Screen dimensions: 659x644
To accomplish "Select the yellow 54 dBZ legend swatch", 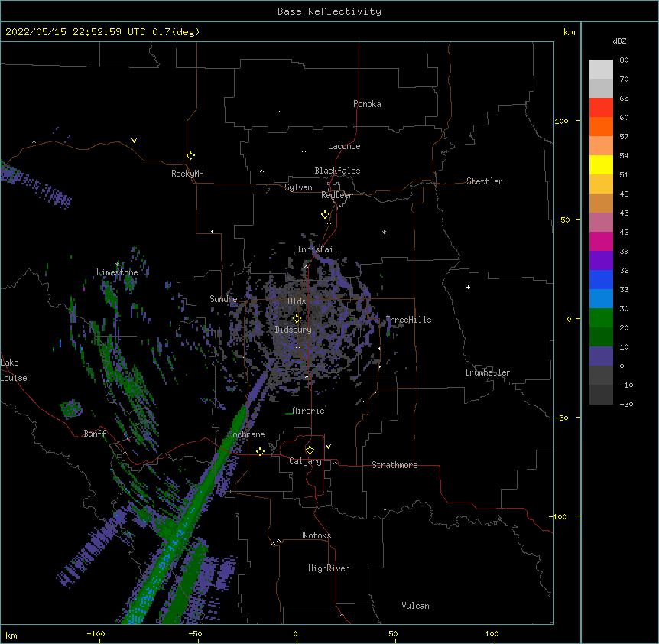I will (x=601, y=164).
